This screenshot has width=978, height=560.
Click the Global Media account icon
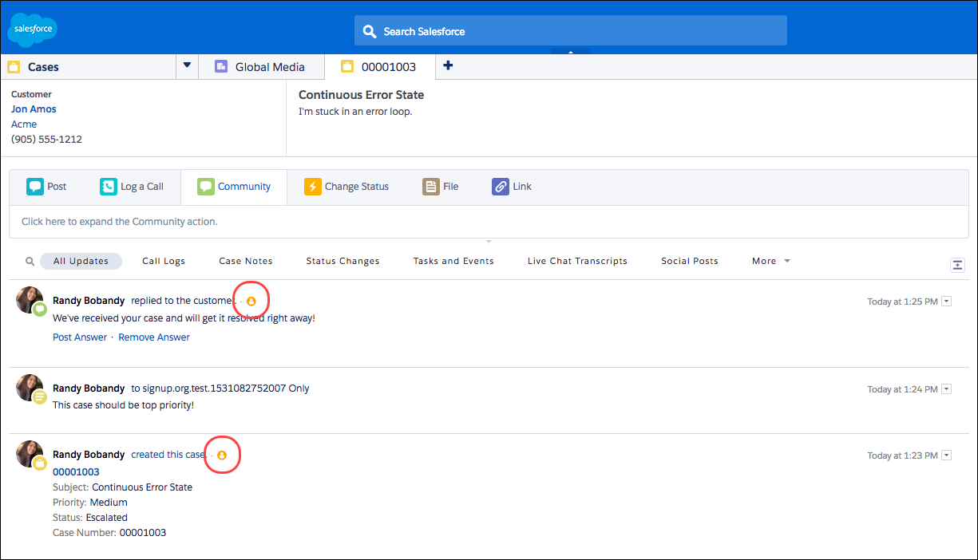click(x=221, y=67)
